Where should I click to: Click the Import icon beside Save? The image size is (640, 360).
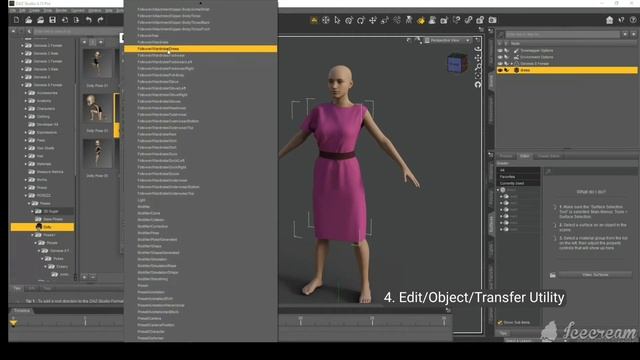pyautogui.click(x=64, y=20)
